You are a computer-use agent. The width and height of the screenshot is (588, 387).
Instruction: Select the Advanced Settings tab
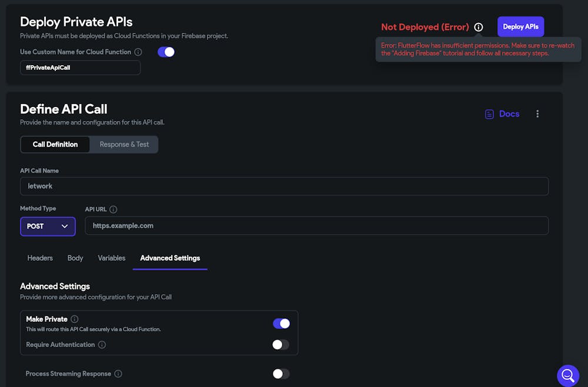coord(170,258)
